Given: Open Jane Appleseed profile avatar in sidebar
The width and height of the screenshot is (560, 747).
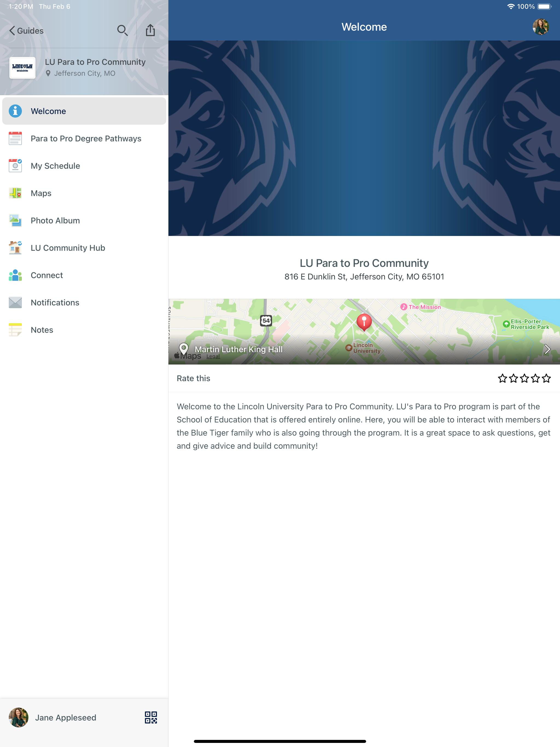Looking at the screenshot, I should point(18,717).
